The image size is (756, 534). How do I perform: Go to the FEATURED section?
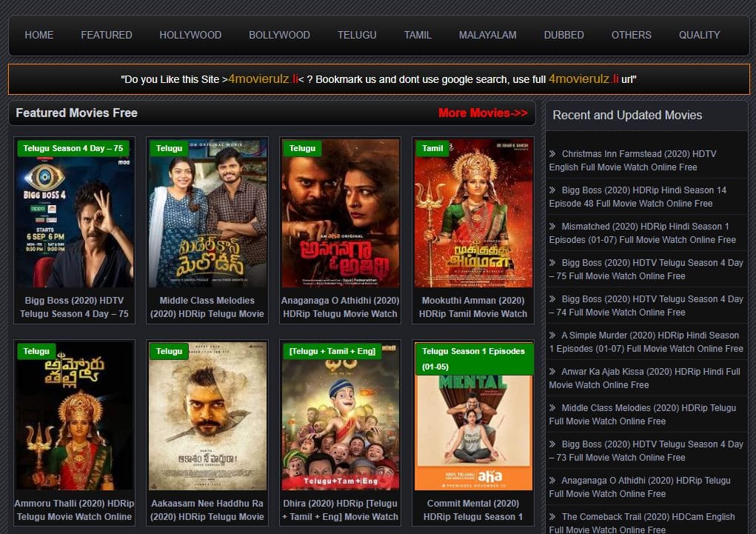pos(107,36)
